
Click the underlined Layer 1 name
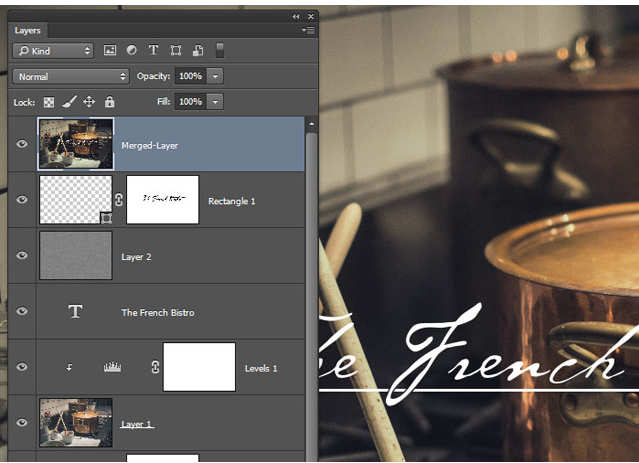click(x=137, y=424)
